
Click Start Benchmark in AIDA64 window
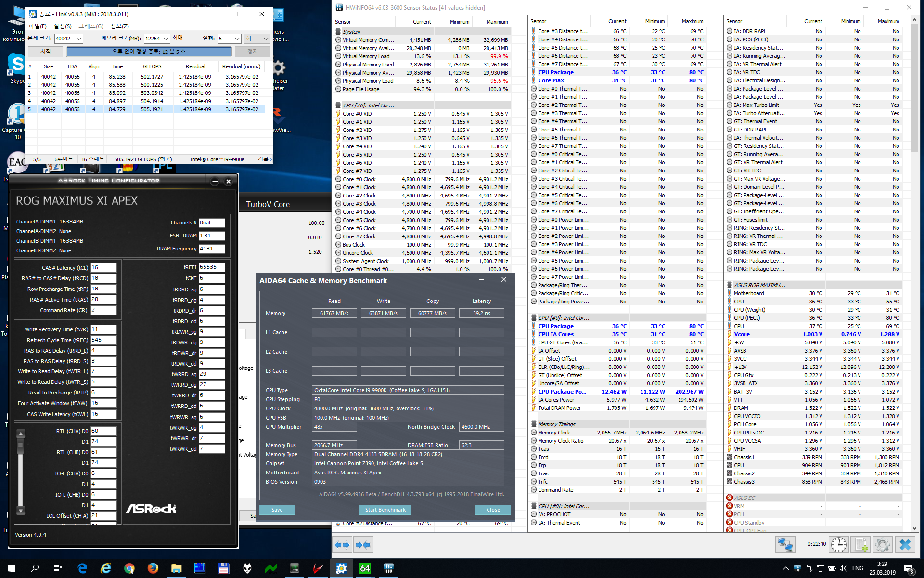point(385,510)
